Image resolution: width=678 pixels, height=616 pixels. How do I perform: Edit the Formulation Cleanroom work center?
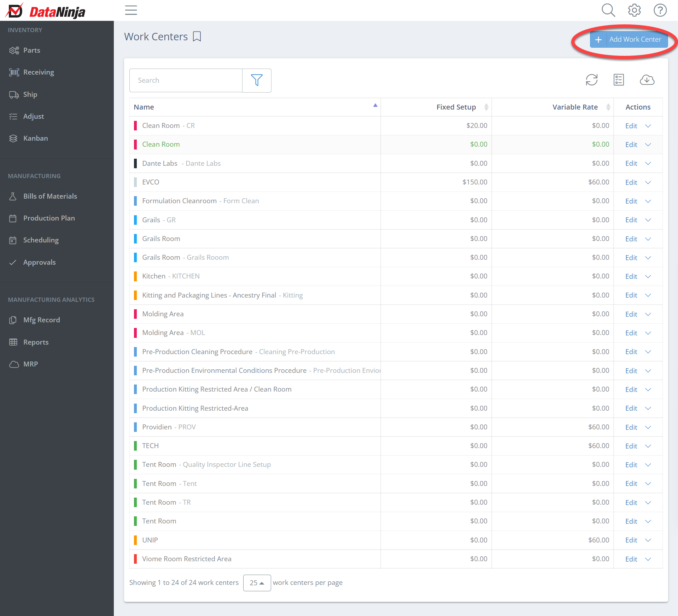pyautogui.click(x=631, y=201)
